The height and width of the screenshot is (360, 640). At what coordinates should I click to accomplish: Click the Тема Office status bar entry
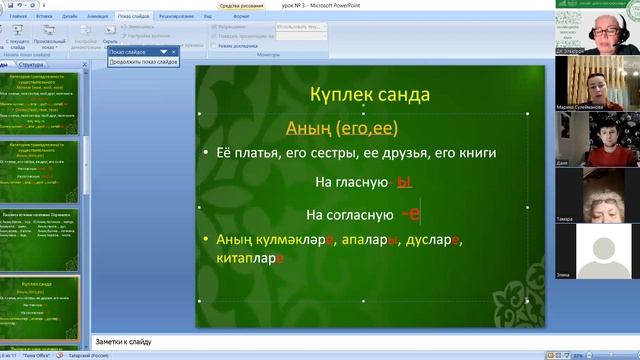click(x=36, y=356)
